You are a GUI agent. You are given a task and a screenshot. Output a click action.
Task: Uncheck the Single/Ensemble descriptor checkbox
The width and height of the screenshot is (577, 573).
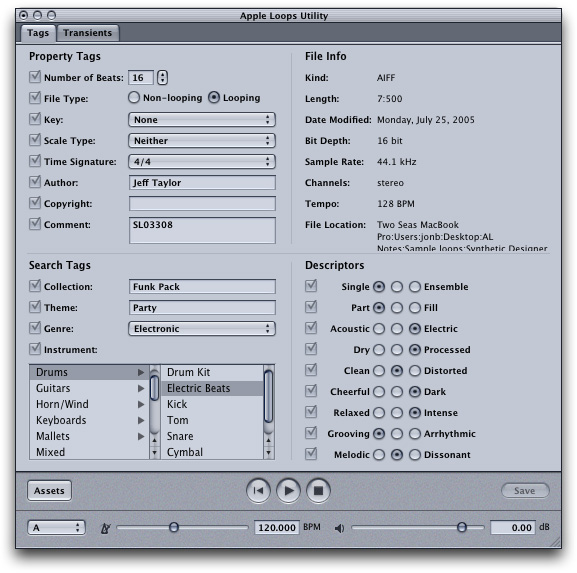point(311,286)
